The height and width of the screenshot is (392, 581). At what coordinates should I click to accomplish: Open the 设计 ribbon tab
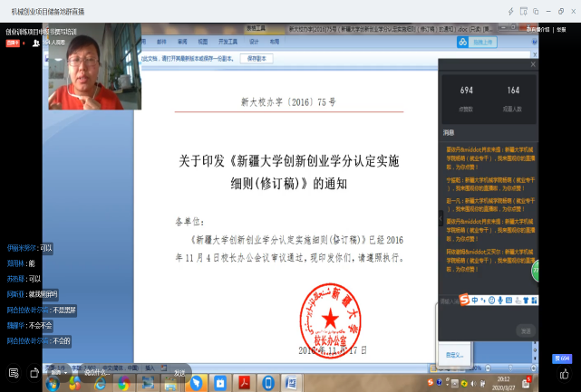254,42
